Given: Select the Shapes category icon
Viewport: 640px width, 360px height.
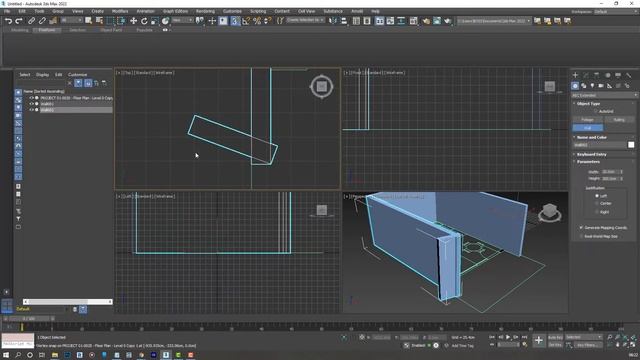Looking at the screenshot, I should [x=584, y=86].
